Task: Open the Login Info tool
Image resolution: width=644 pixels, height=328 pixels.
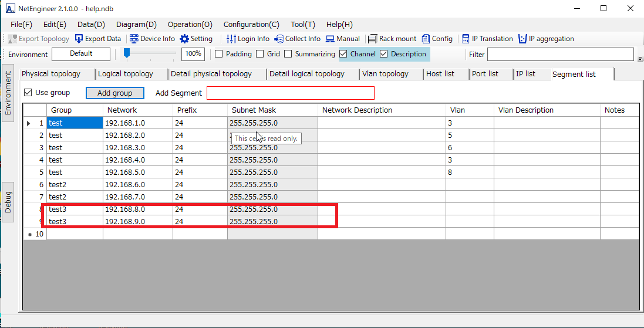Action: [231, 39]
